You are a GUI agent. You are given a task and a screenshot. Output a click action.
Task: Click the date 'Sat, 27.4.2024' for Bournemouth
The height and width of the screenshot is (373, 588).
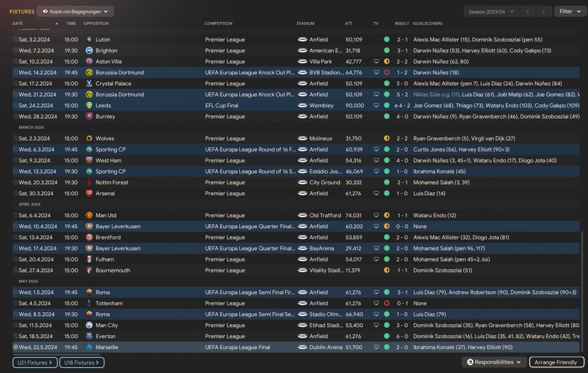[x=35, y=271]
